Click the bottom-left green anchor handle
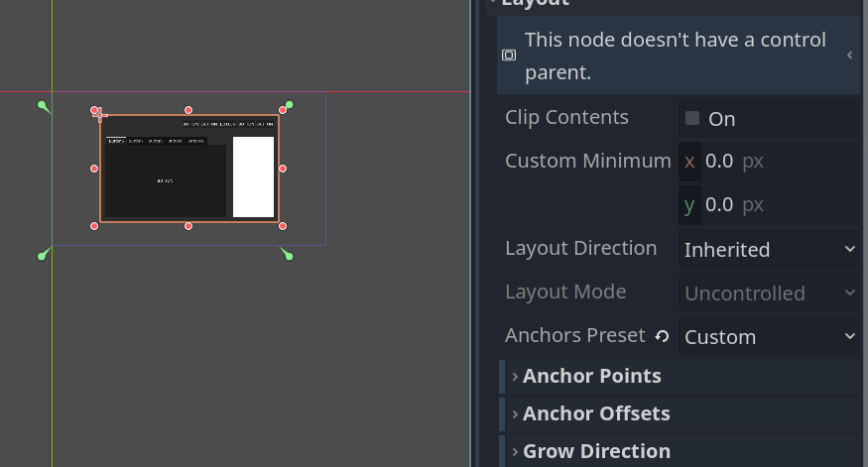868x467 pixels. 43,256
